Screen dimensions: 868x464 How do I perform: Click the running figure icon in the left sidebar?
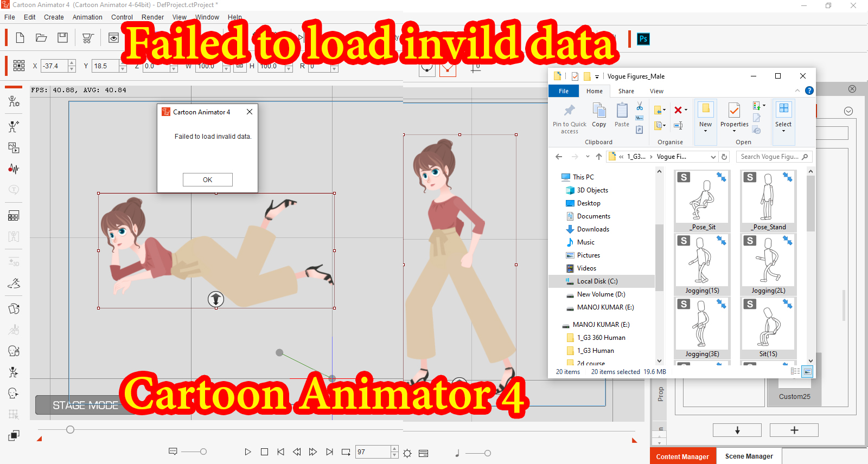point(14,372)
